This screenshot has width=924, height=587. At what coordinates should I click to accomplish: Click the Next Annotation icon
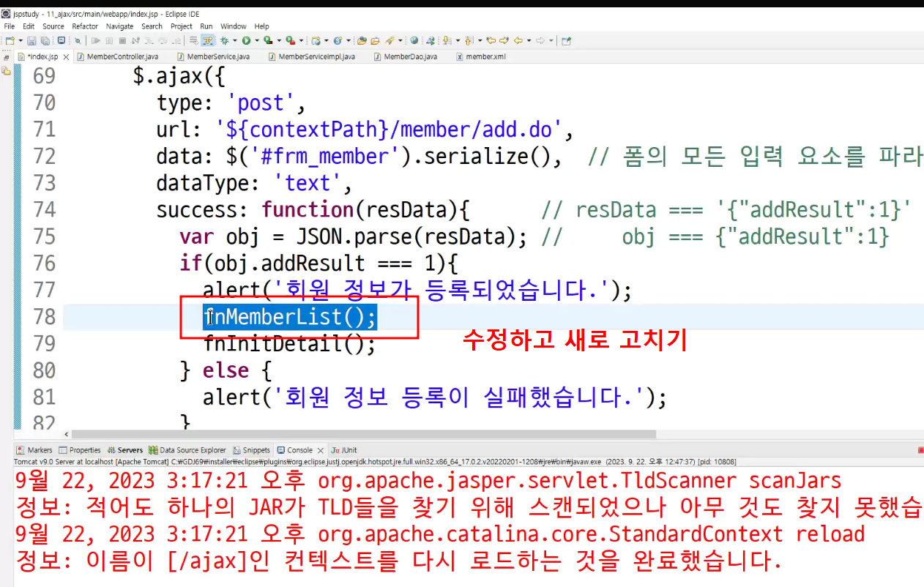point(447,40)
